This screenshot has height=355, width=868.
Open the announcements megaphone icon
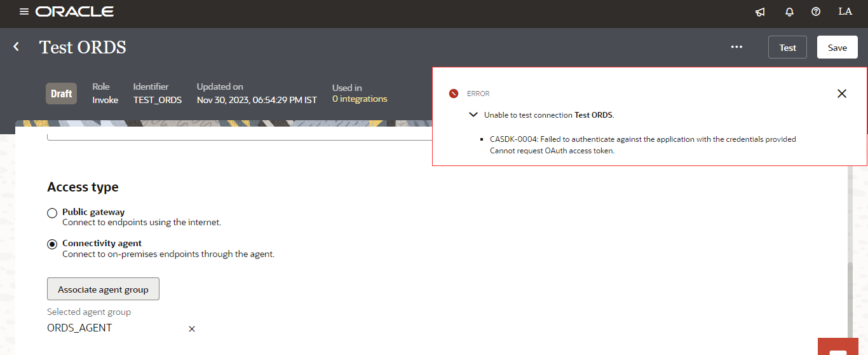click(x=760, y=12)
